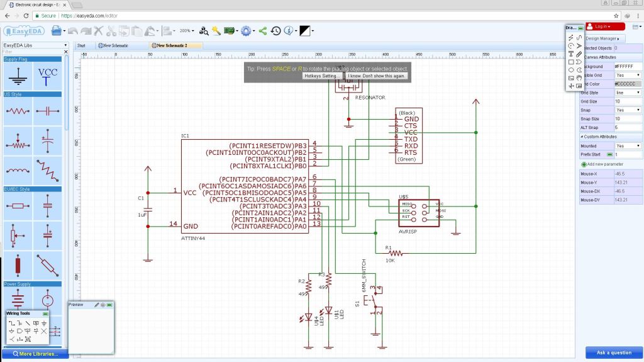The image size is (644, 362).
Task: Open the find component binoculars icon
Action: (203, 31)
